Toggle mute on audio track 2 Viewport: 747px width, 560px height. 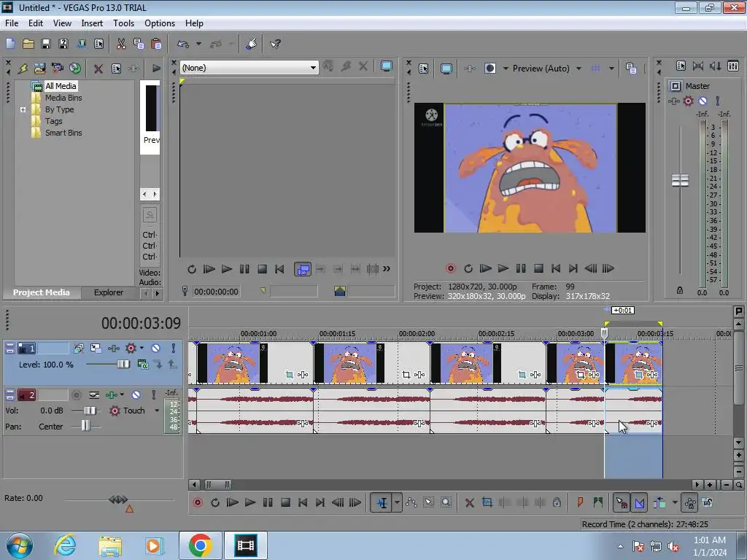click(136, 394)
